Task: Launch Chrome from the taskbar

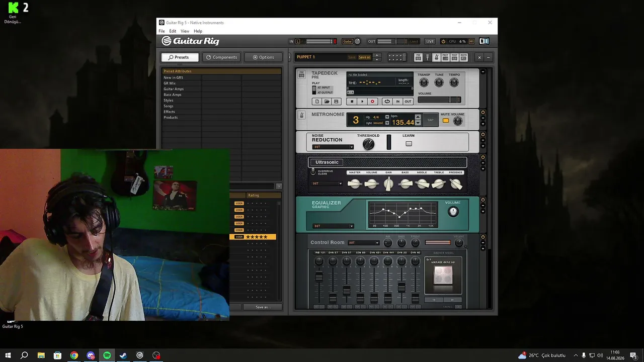Action: point(74,355)
